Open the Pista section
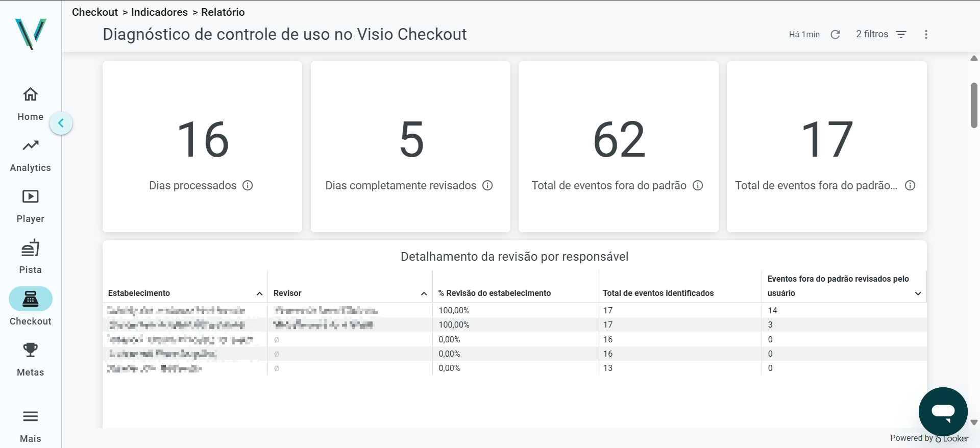The height and width of the screenshot is (448, 980). 31,257
